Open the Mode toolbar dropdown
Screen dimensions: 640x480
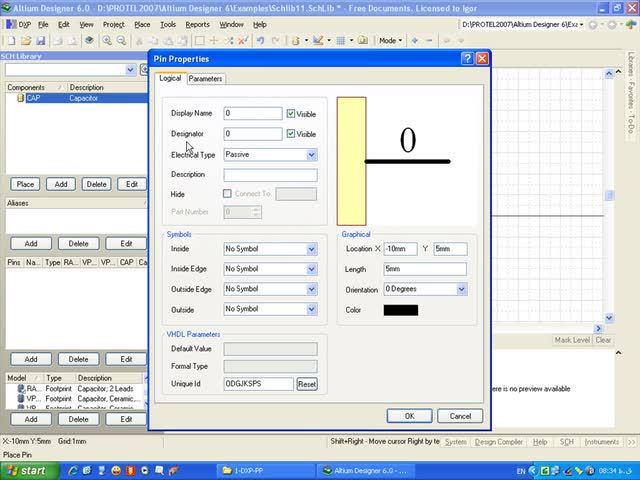point(390,40)
